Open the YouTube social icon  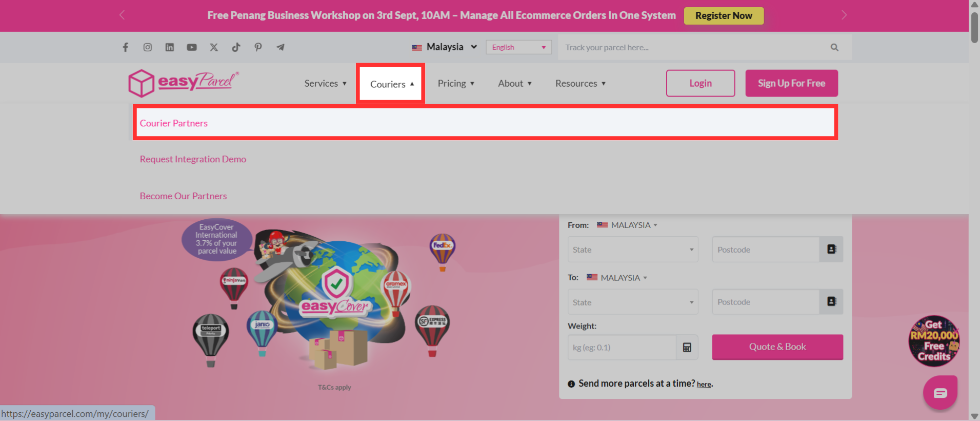point(192,47)
